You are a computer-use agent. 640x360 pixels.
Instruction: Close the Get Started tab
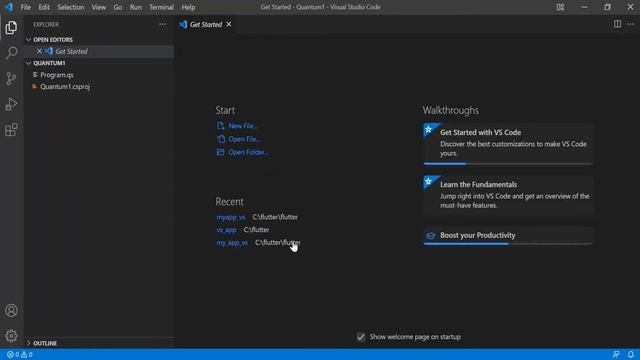(x=229, y=24)
